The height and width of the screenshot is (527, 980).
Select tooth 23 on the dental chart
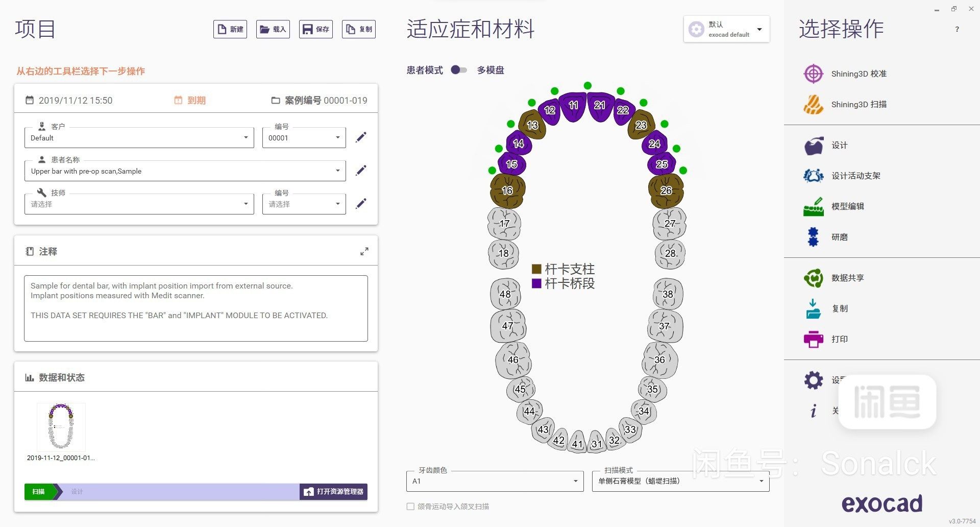click(641, 125)
